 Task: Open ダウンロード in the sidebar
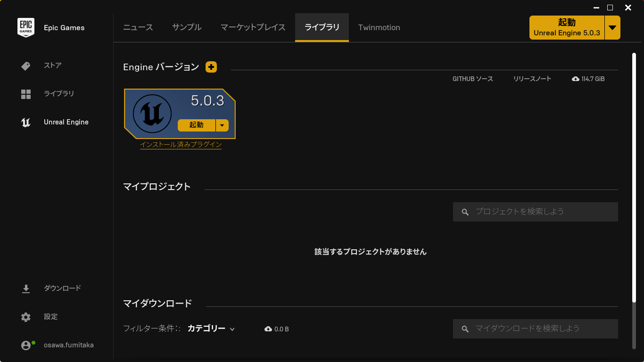[x=62, y=288]
